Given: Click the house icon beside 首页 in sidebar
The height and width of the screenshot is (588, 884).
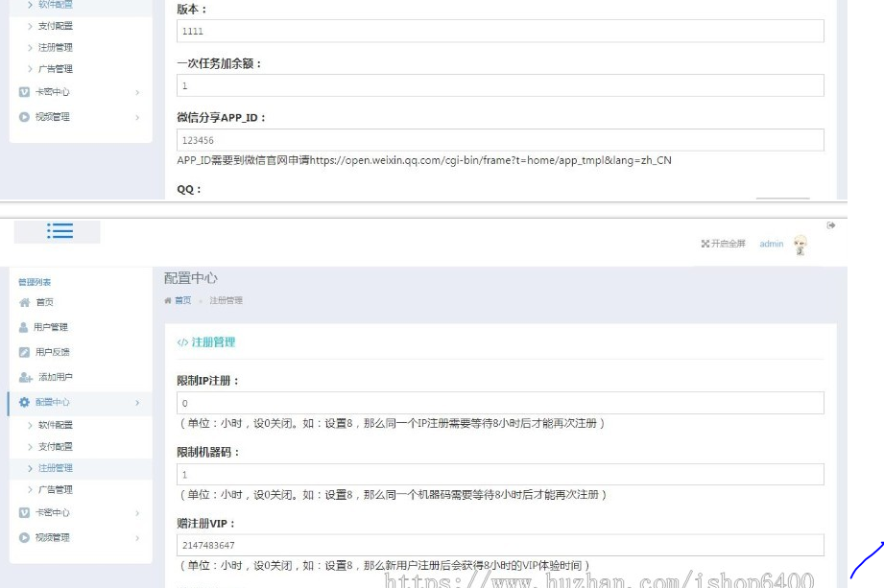Looking at the screenshot, I should (25, 302).
